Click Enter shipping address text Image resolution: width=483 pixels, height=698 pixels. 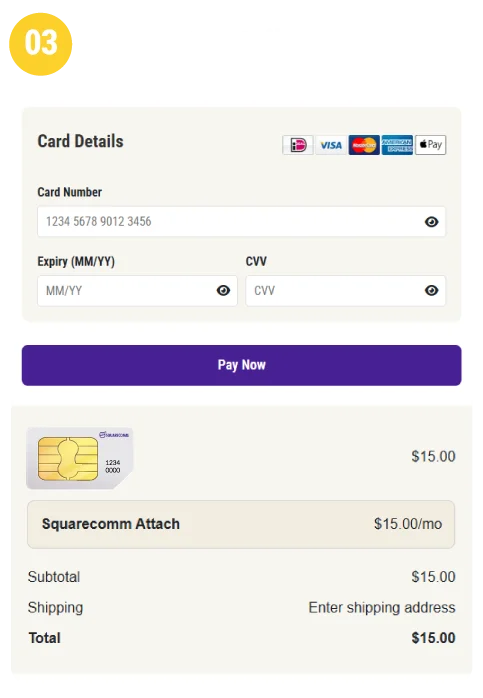coord(382,608)
